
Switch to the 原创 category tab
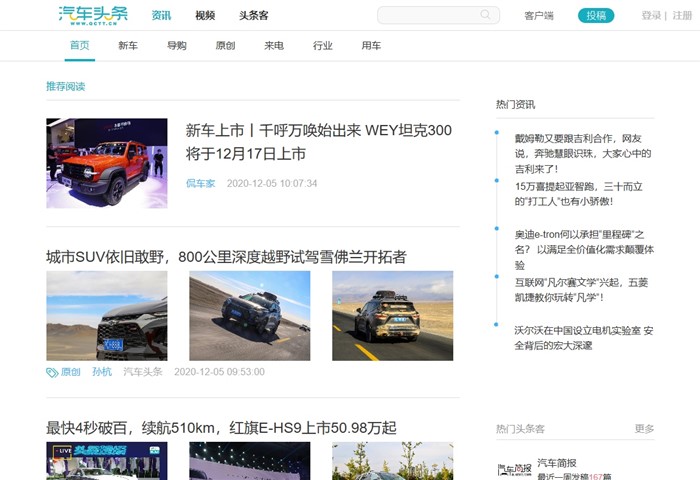[225, 45]
